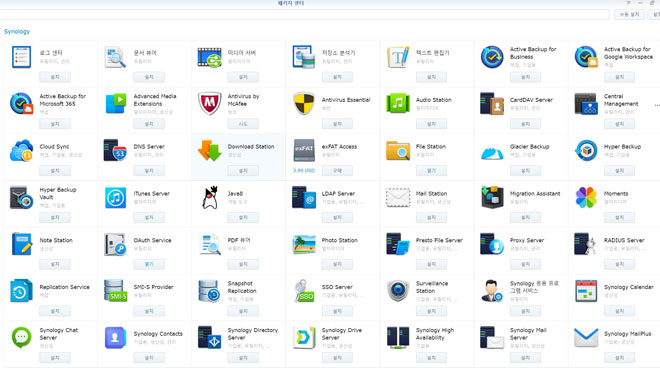
Task: Click the button under Antivirus by McAfee
Action: [x=243, y=124]
